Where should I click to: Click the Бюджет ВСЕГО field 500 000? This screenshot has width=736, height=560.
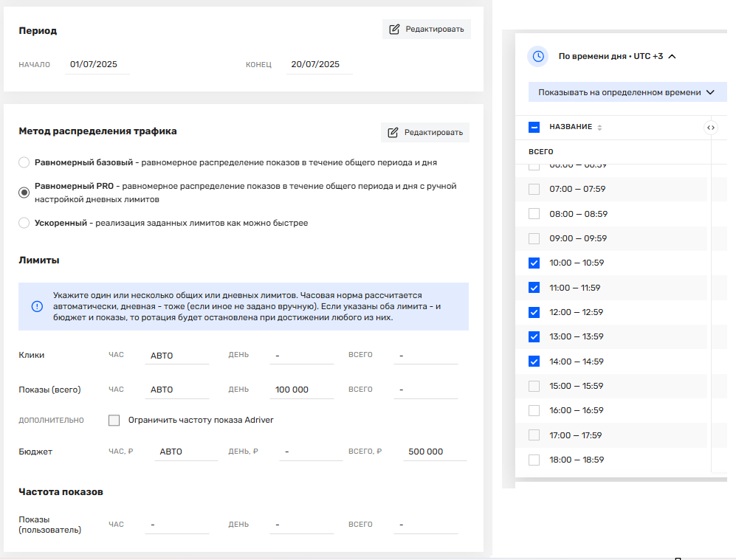[435, 452]
